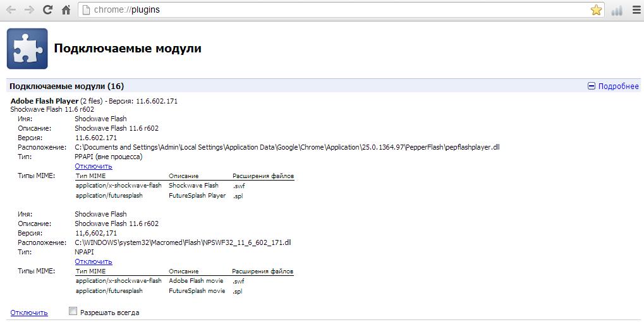This screenshot has height=322, width=644.
Task: Click the Adobe Flash Player title
Action: tap(44, 101)
